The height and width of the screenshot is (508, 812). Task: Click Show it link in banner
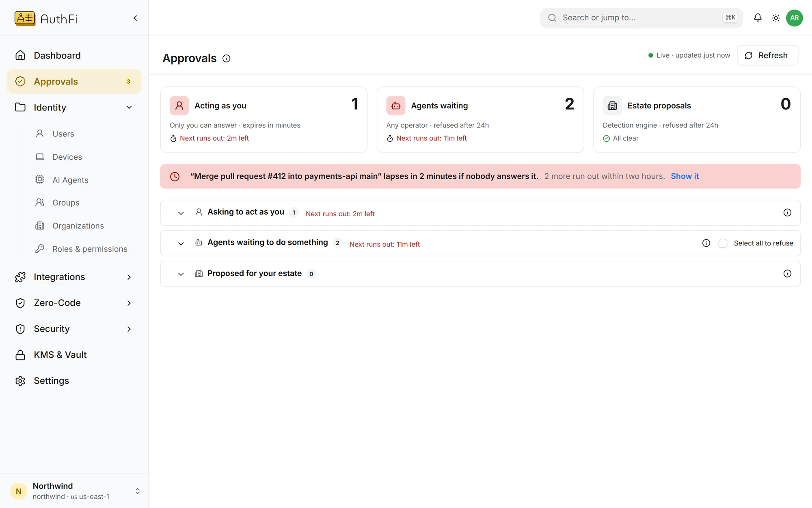(x=685, y=176)
